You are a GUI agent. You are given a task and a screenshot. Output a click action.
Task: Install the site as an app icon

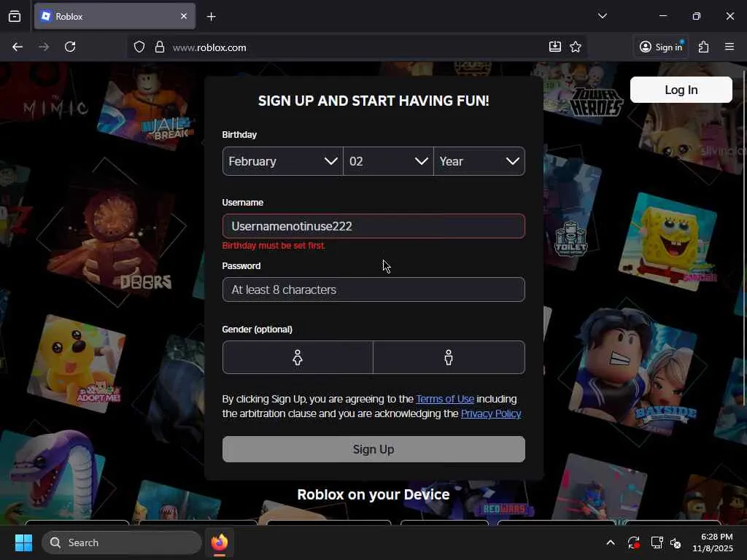555,47
